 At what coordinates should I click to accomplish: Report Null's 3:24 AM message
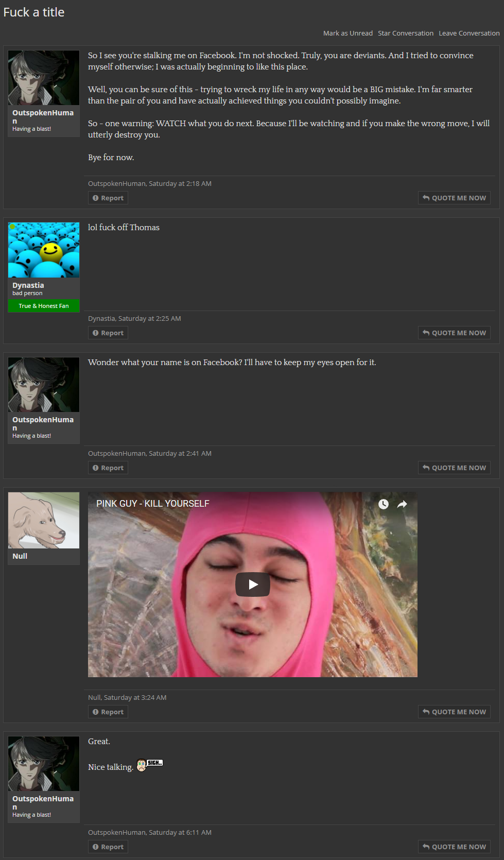point(108,712)
